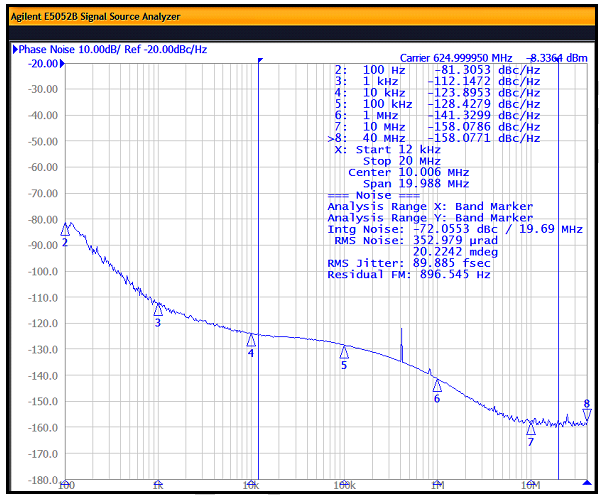The image size is (603, 498).
Task: Select the Intg Noise readout line
Action: tap(455, 229)
